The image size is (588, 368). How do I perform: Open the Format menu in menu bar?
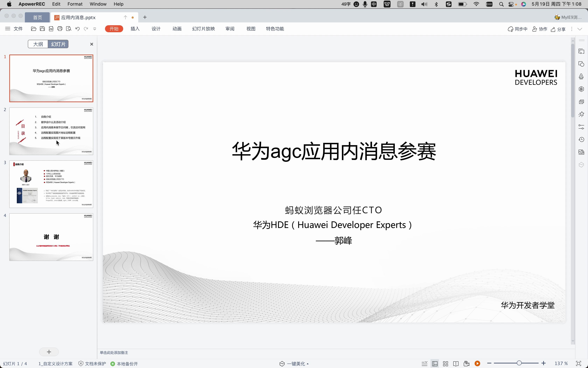coord(75,4)
